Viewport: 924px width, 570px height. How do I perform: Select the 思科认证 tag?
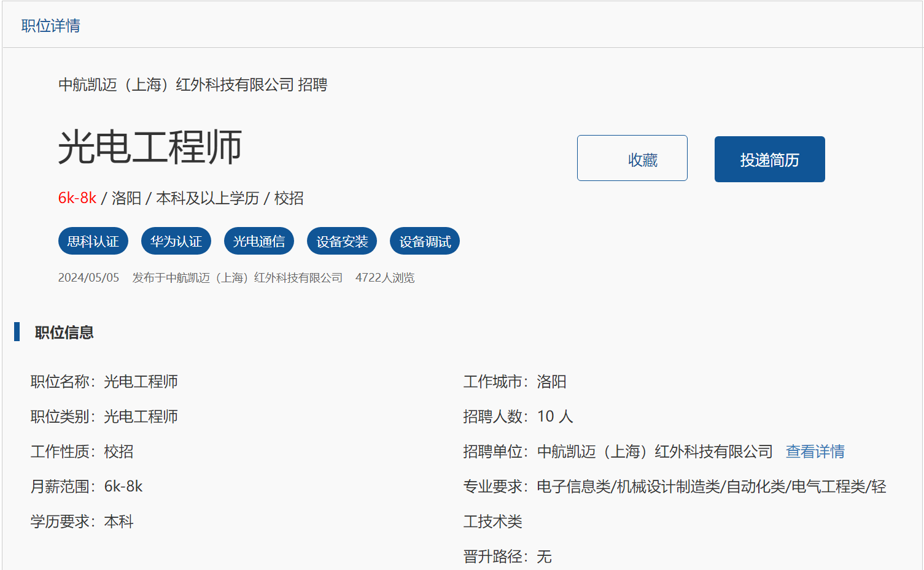[93, 241]
